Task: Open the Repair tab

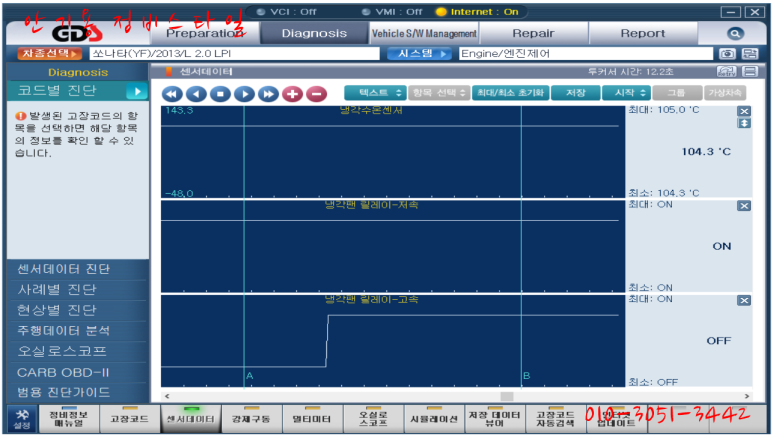Action: (x=533, y=33)
